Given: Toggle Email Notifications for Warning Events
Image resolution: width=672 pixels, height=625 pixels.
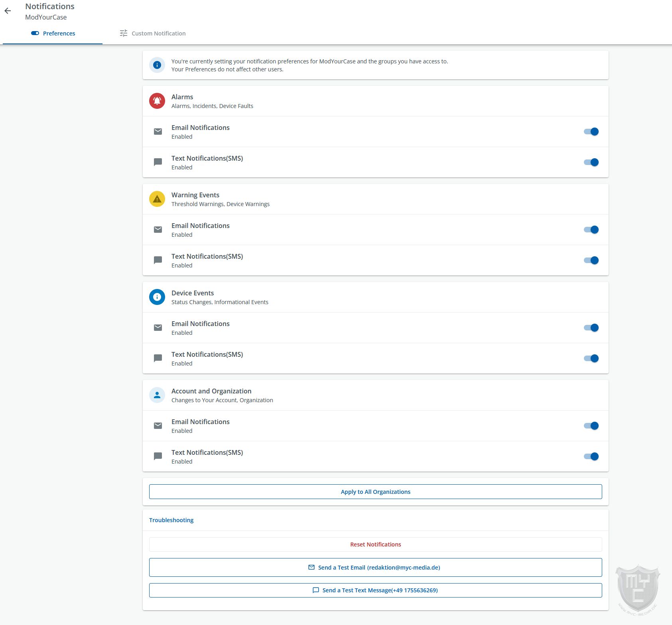Looking at the screenshot, I should [x=591, y=230].
